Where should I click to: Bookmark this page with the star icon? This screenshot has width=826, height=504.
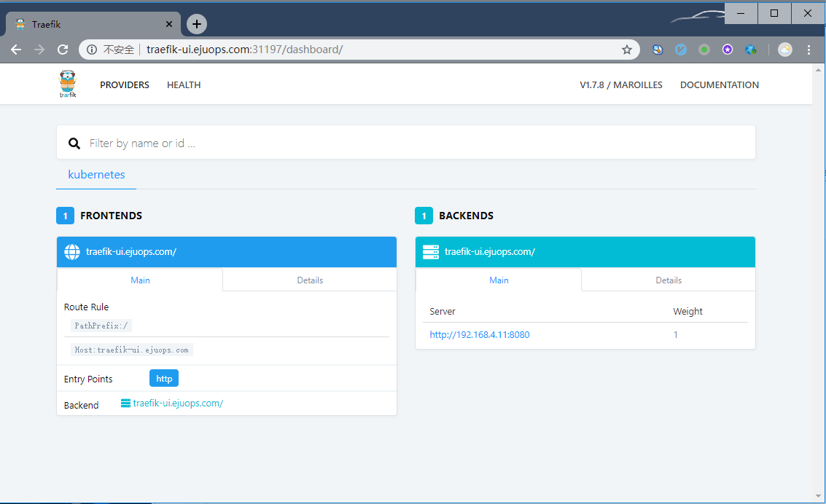(626, 50)
